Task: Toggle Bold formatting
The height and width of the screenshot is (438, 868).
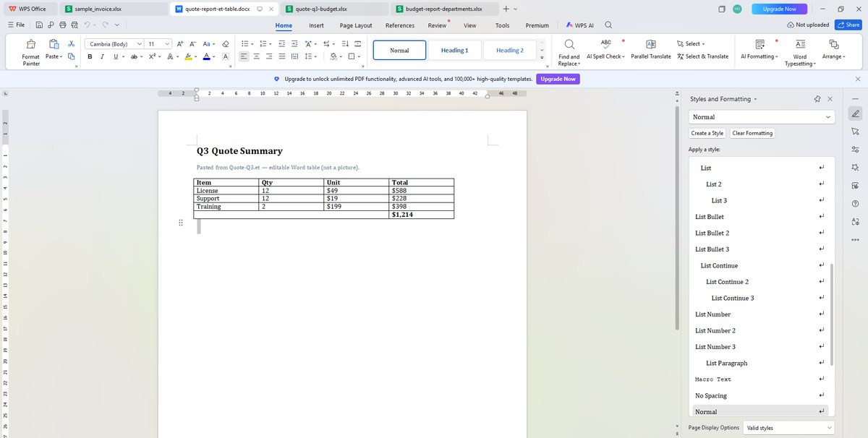Action: click(90, 56)
